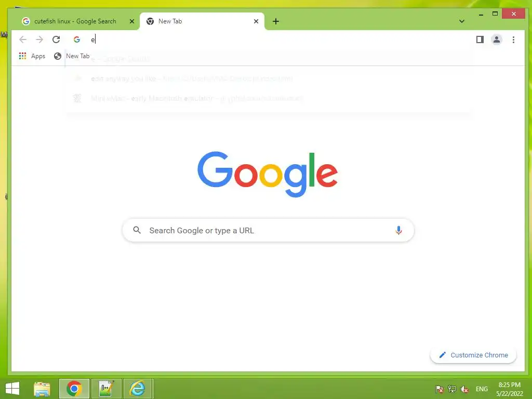Go back using the back arrow

23,39
